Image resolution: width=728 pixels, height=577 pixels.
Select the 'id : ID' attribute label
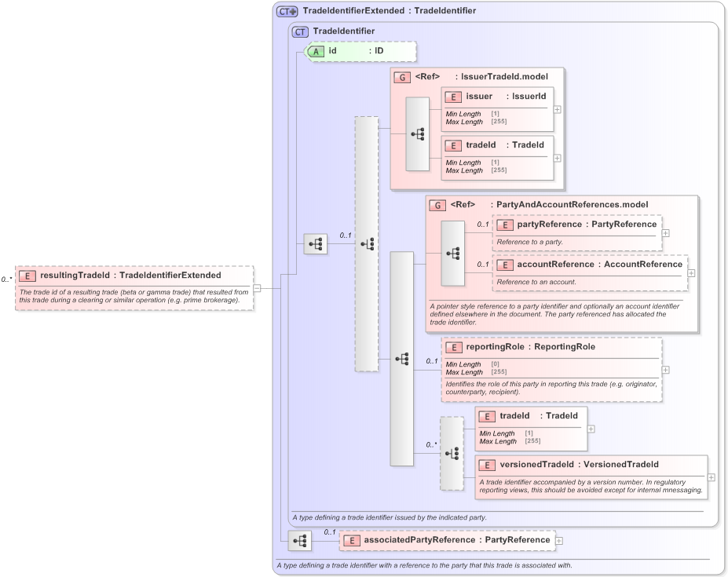click(356, 50)
